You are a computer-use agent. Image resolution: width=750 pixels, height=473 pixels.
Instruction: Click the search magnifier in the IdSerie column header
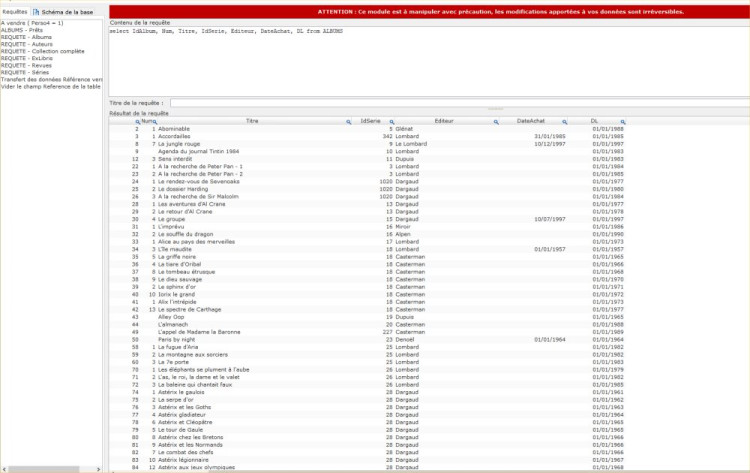coord(392,122)
